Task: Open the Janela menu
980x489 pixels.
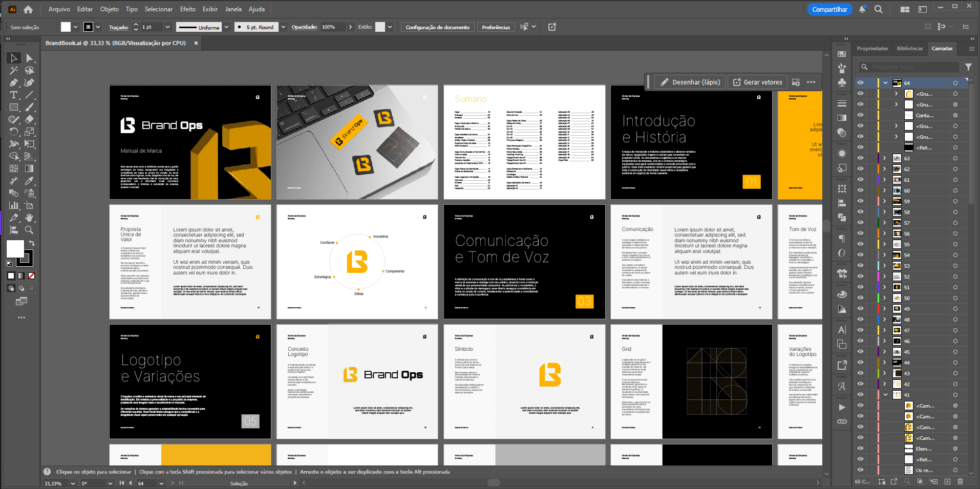Action: pos(233,9)
